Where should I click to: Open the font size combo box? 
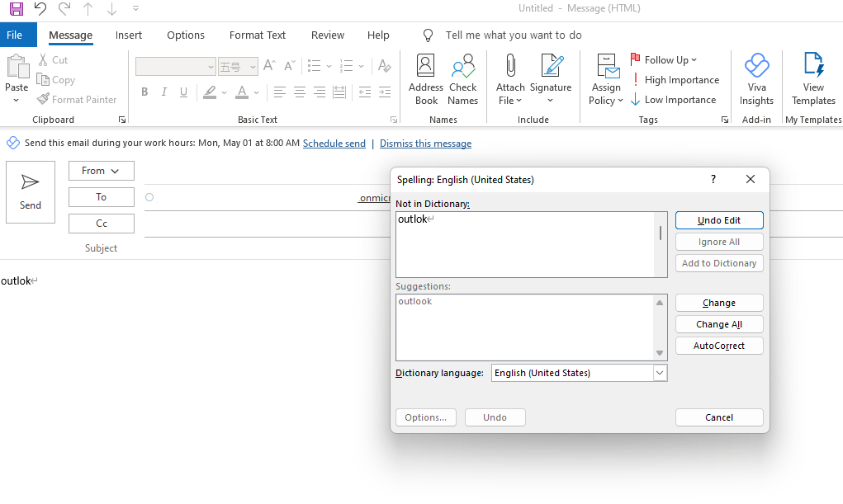pos(238,67)
